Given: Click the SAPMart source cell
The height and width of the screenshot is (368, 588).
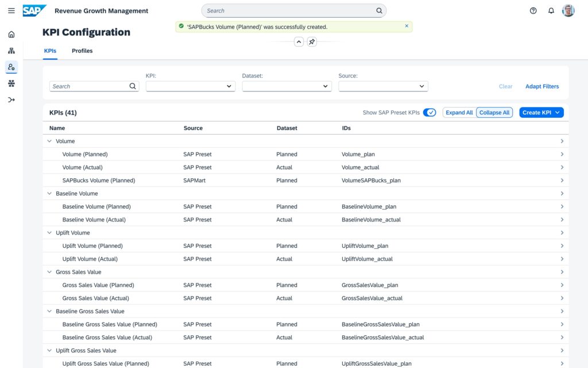Looking at the screenshot, I should [194, 180].
